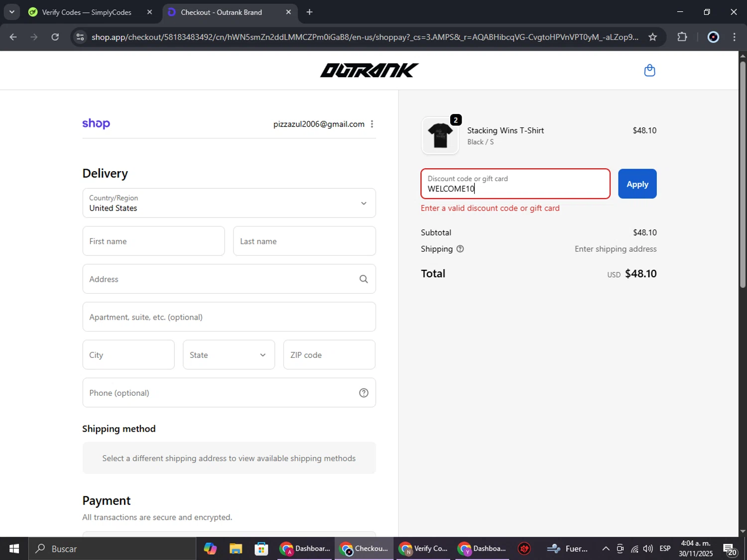Bookmark this page with the star icon
The image size is (747, 560).
point(652,37)
